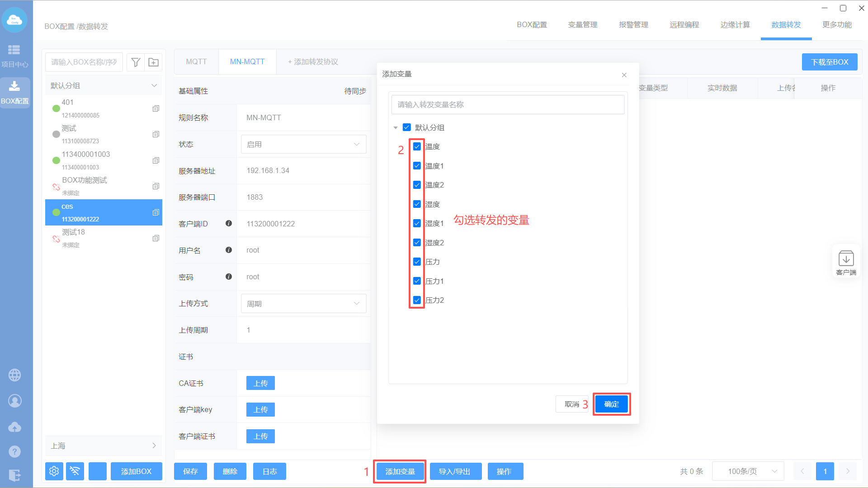868x488 pixels.
Task: Uncheck the 温度1 variable checkbox
Action: coord(417,166)
